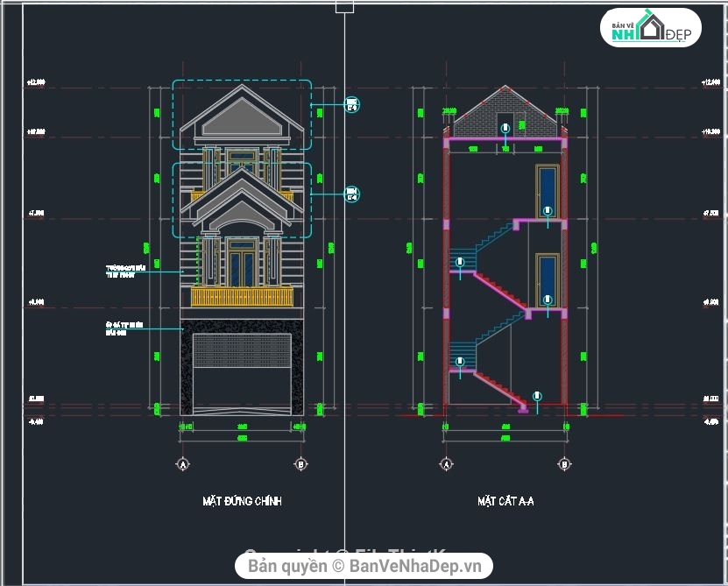Click the level marker at the stair base

[x=536, y=397]
